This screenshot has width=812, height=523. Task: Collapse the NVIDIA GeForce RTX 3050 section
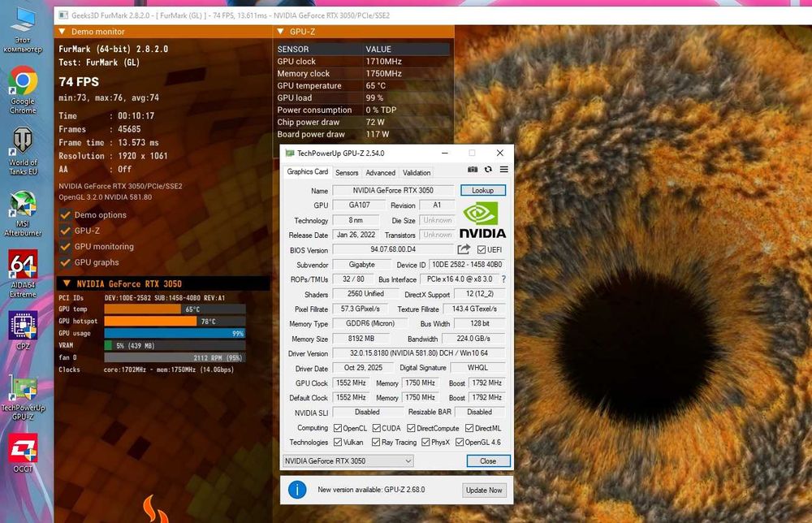[x=67, y=283]
